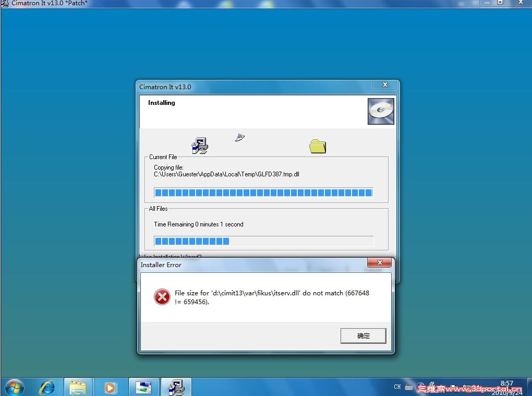Select the copying file path text

(226, 174)
